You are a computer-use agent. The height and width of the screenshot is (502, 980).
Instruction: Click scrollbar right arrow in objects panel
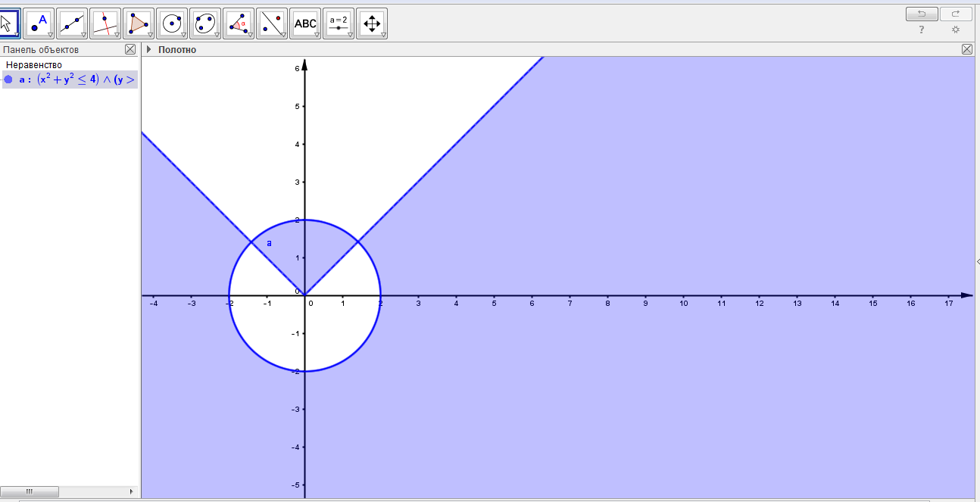pyautogui.click(x=130, y=491)
